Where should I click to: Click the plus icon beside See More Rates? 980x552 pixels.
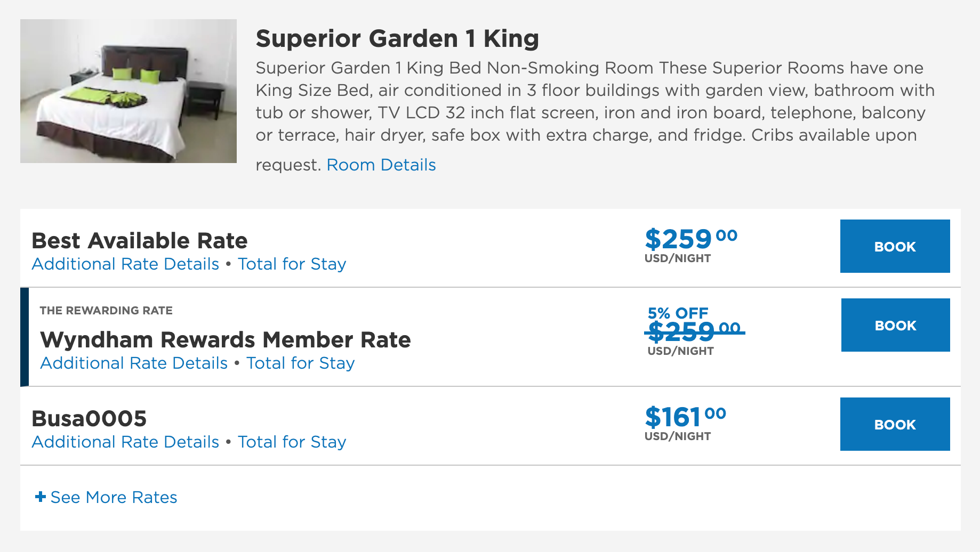40,497
